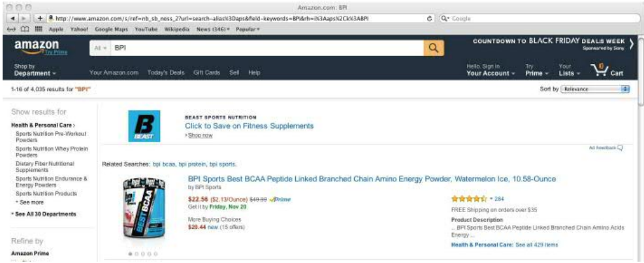
Task: Click the orange search magnifier button
Action: tap(431, 48)
